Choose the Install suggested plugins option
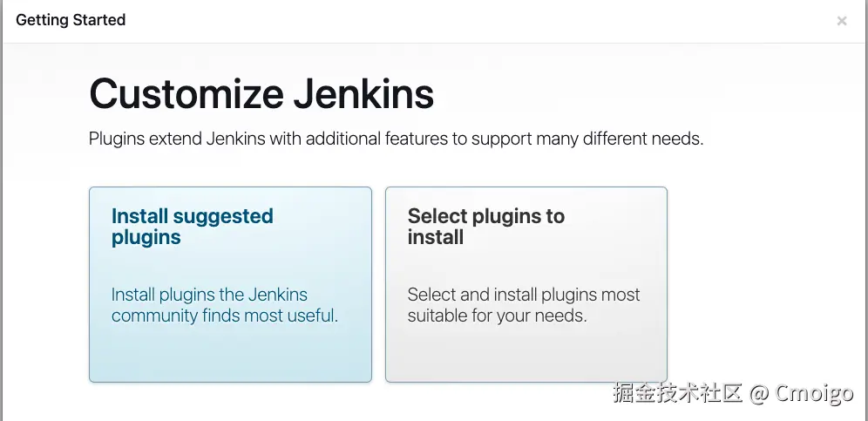 click(x=230, y=284)
